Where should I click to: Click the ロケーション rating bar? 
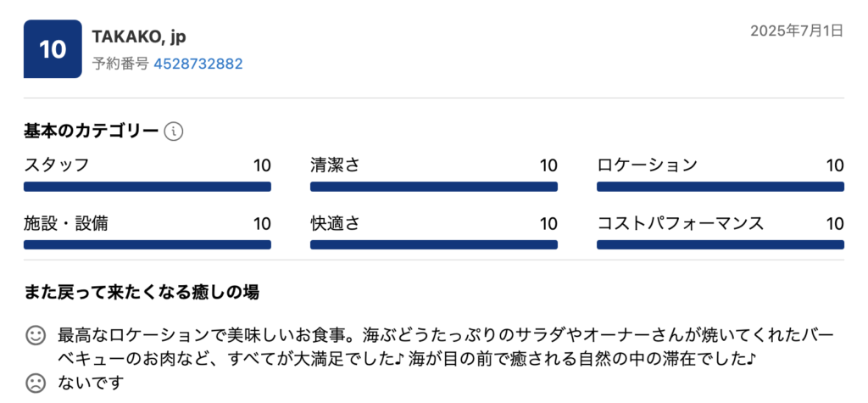(721, 187)
